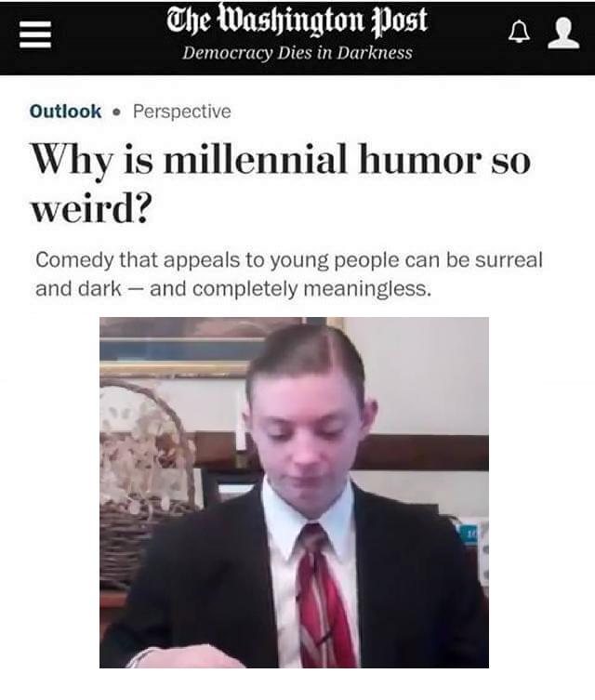
Task: Click the word weird? in headline
Action: click(91, 210)
